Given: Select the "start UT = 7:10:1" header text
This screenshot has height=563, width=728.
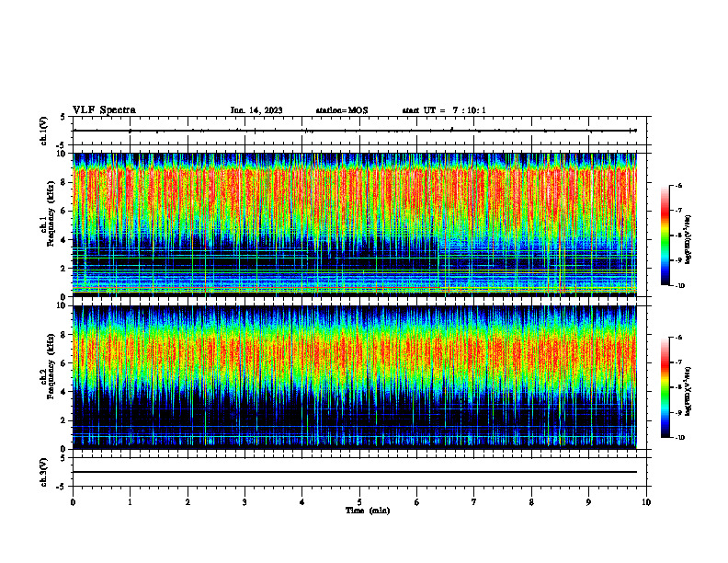Looking at the screenshot, I should coord(444,110).
